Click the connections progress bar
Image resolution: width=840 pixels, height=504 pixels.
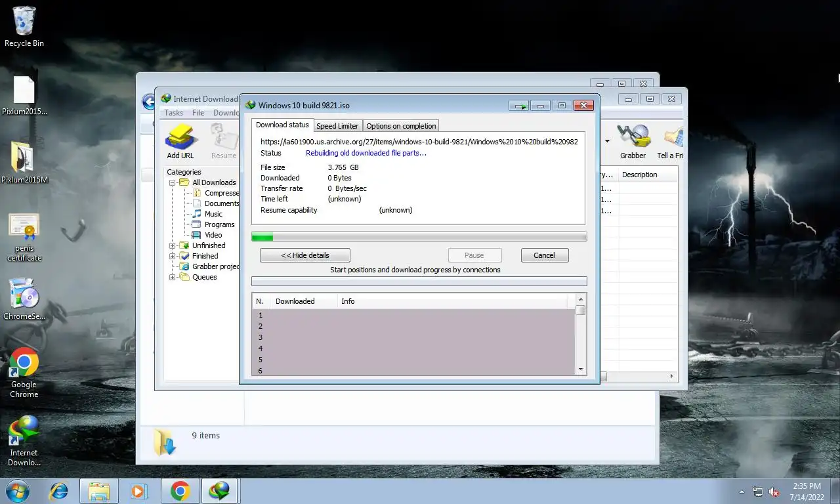tap(419, 281)
